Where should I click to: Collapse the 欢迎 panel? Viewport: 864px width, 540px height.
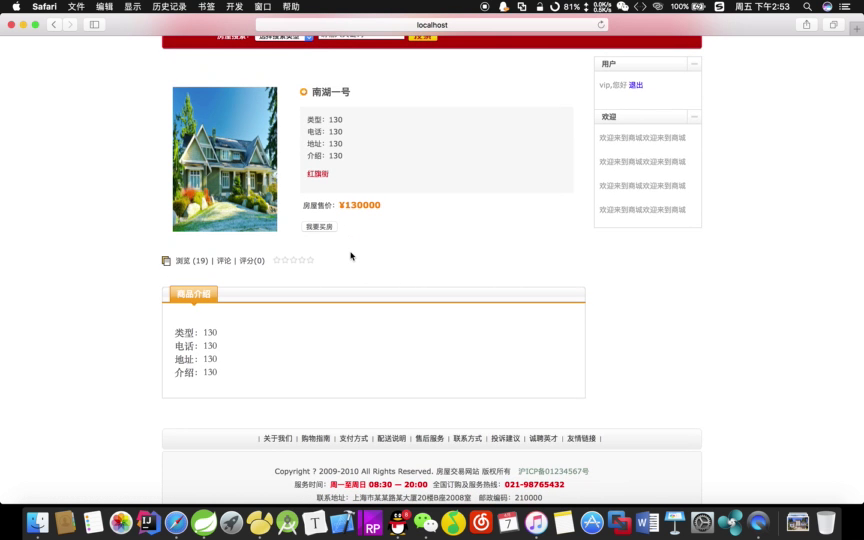tap(694, 117)
